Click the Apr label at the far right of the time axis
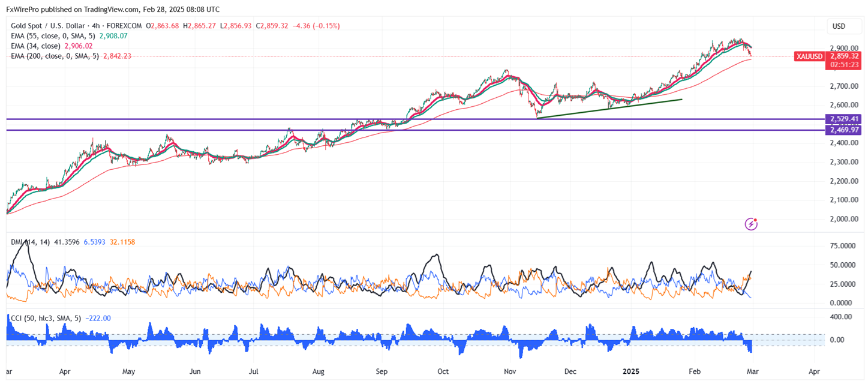868x384 pixels. [814, 371]
